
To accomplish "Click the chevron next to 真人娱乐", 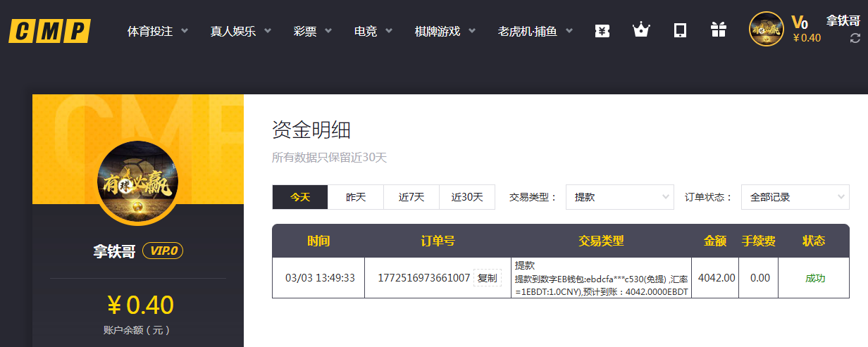I will (268, 31).
